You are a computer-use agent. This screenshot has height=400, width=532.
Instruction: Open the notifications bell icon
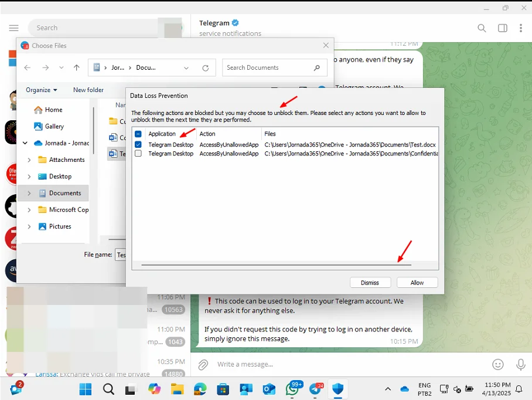(x=519, y=389)
